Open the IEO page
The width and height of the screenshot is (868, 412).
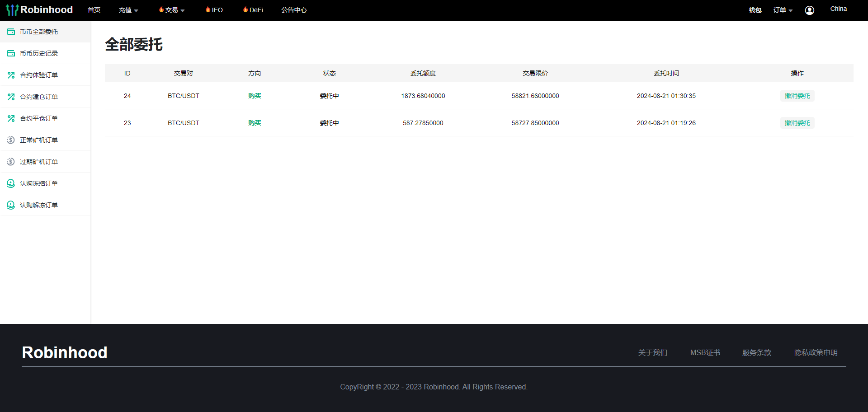coord(217,10)
